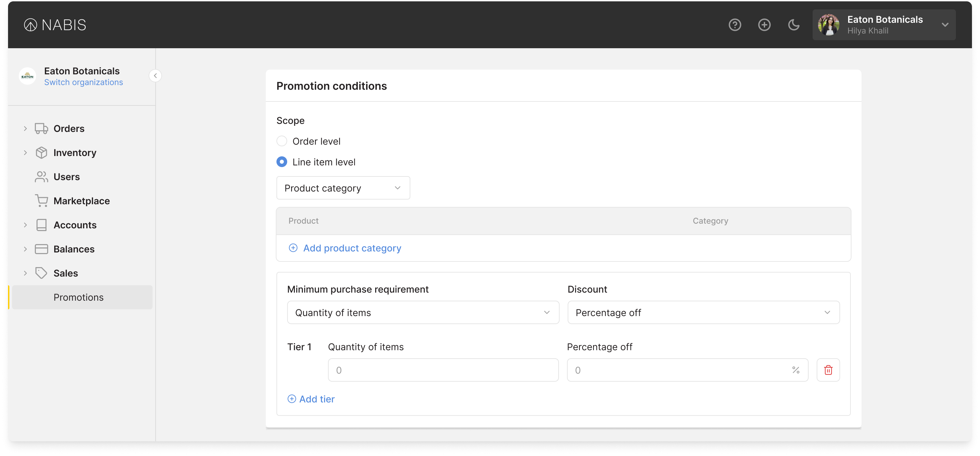Open Inventory section in sidebar

tap(75, 153)
